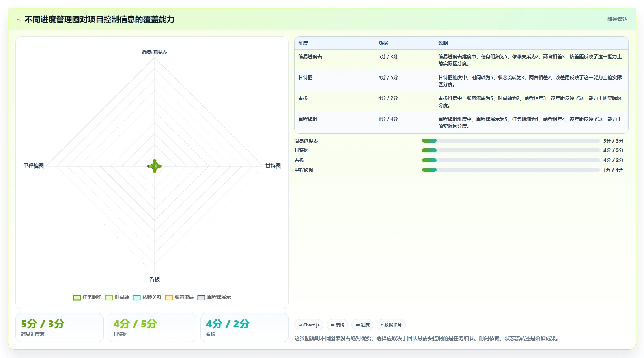Click the 4分 / 5分 value in the table
Viewport: 644px width, 358px height.
point(388,78)
